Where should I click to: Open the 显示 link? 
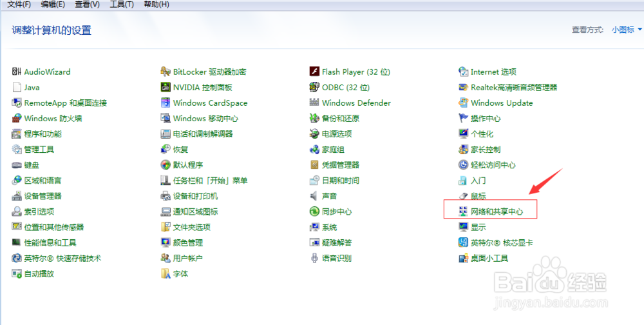[x=478, y=227]
